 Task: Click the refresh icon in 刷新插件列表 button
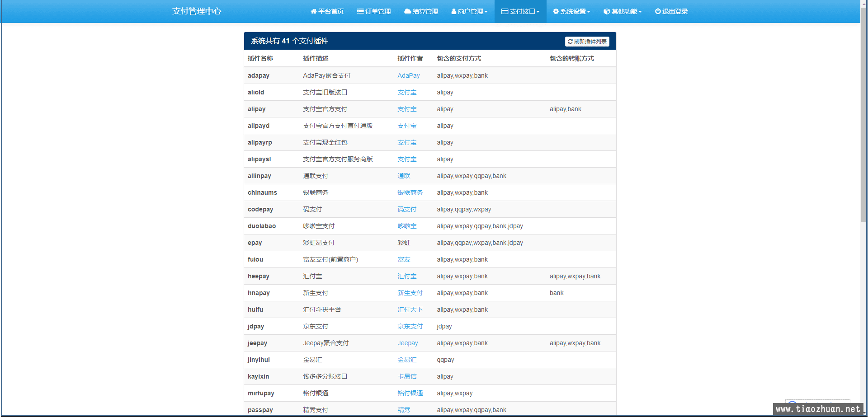(x=571, y=42)
